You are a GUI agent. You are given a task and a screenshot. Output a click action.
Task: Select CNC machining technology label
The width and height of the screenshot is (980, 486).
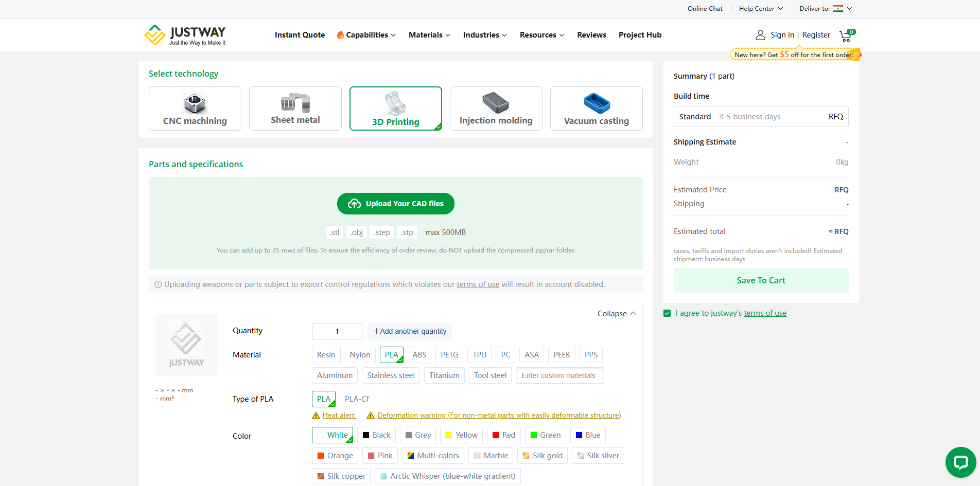195,121
